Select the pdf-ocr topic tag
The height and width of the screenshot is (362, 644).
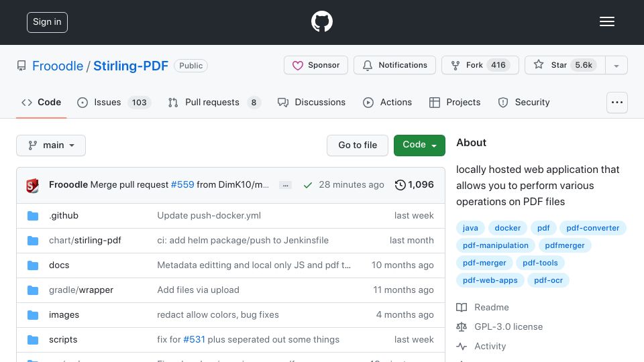tap(548, 280)
